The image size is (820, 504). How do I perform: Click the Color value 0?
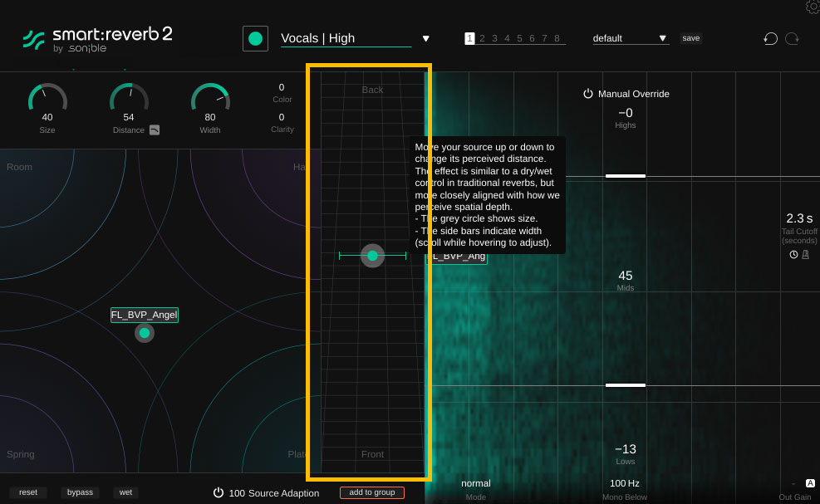tap(282, 87)
